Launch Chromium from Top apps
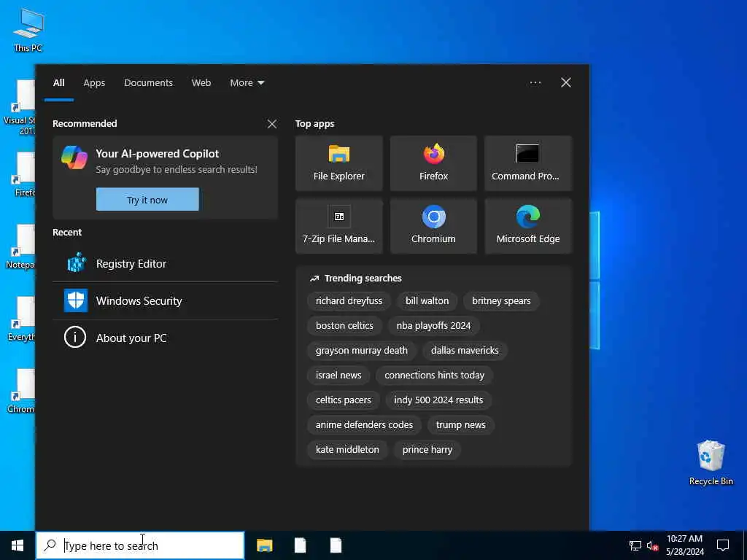Image resolution: width=747 pixels, height=560 pixels. tap(433, 226)
